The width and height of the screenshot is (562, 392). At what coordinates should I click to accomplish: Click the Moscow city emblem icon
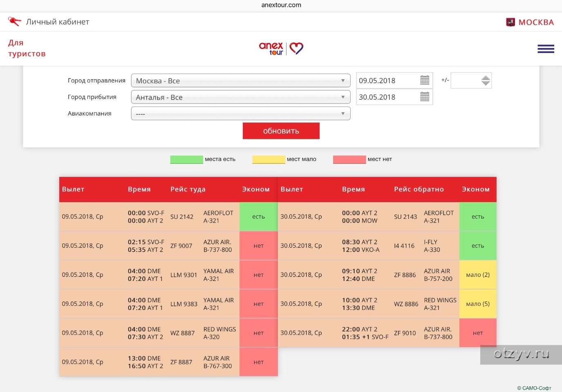pos(511,22)
